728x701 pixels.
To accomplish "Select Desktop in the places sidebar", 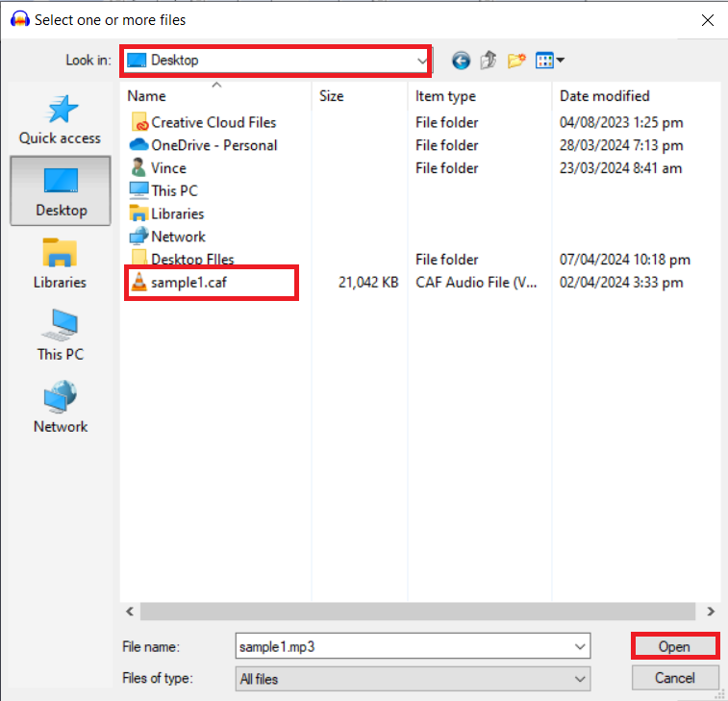I will 61,190.
